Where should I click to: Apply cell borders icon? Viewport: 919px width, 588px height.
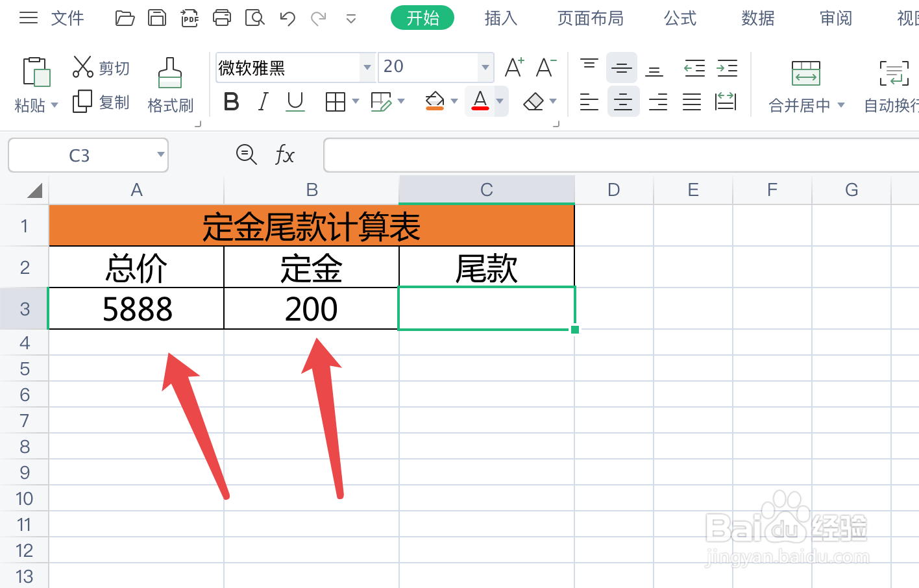click(x=336, y=102)
